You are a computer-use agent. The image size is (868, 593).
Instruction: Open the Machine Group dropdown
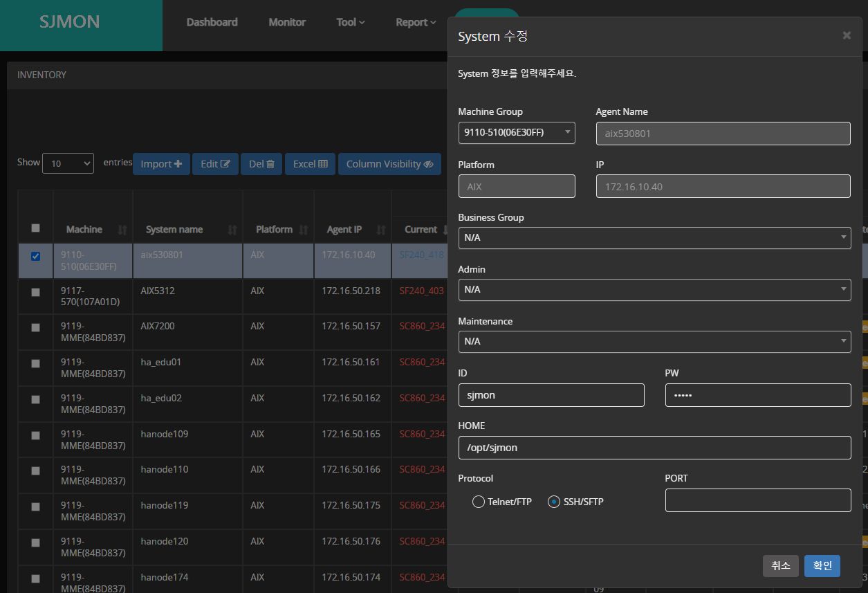point(516,132)
